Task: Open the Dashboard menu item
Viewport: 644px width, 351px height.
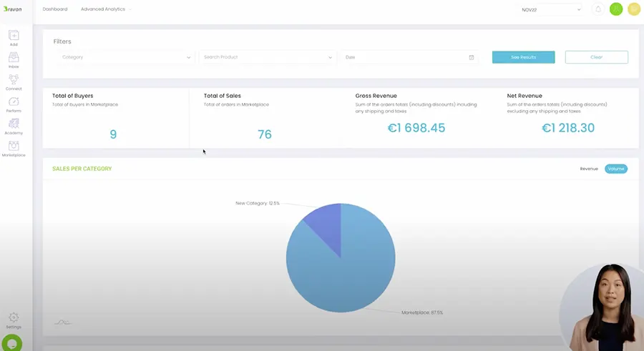Action: coord(55,9)
